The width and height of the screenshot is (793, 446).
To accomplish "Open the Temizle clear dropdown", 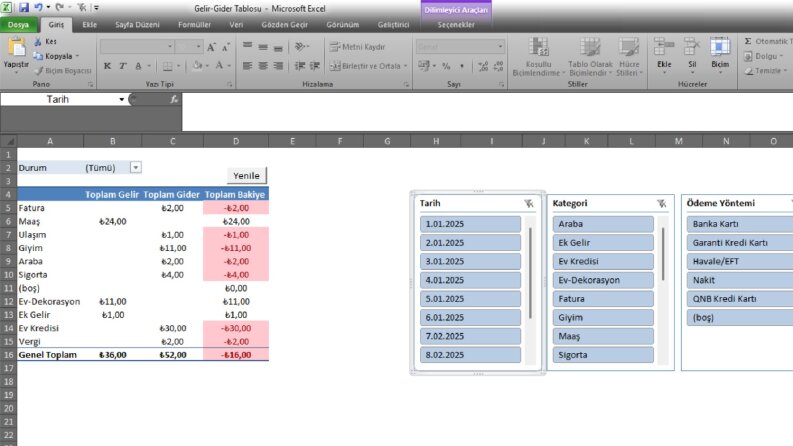I will point(766,71).
